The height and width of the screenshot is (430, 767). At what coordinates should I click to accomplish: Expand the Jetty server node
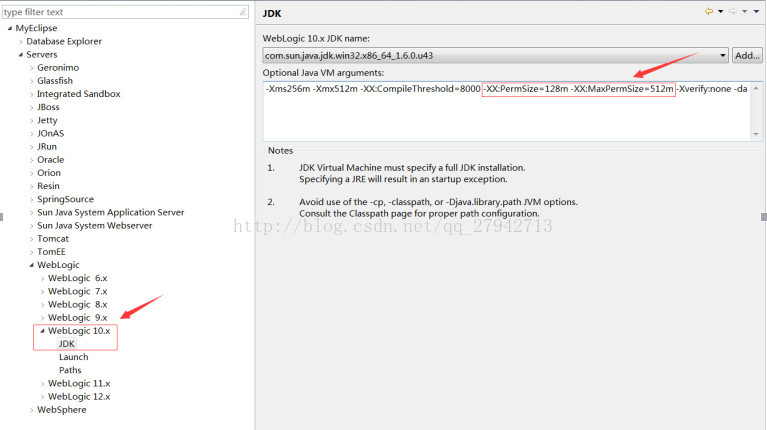tap(31, 121)
